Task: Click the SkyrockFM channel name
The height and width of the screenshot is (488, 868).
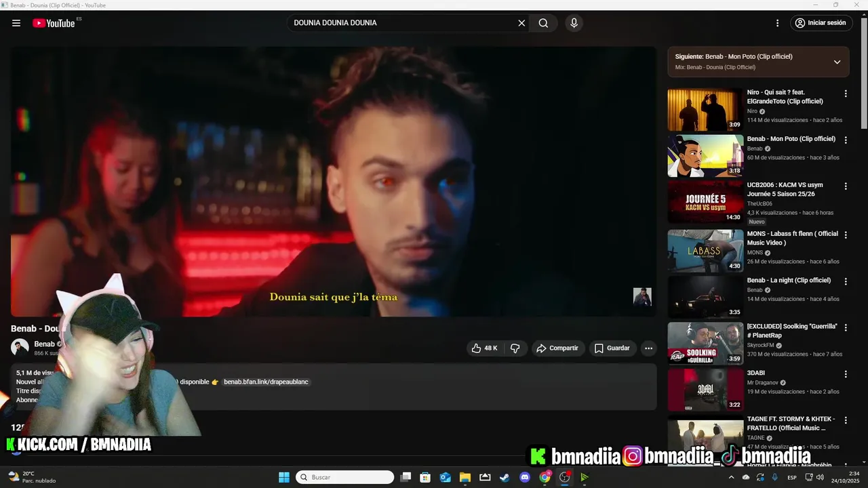Action: coord(760,345)
